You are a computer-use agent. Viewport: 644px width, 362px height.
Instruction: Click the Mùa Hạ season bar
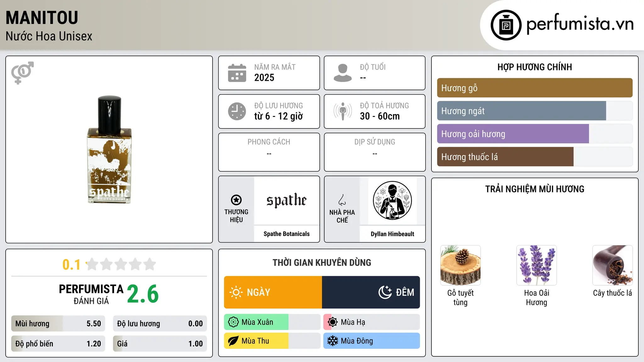pos(372,322)
